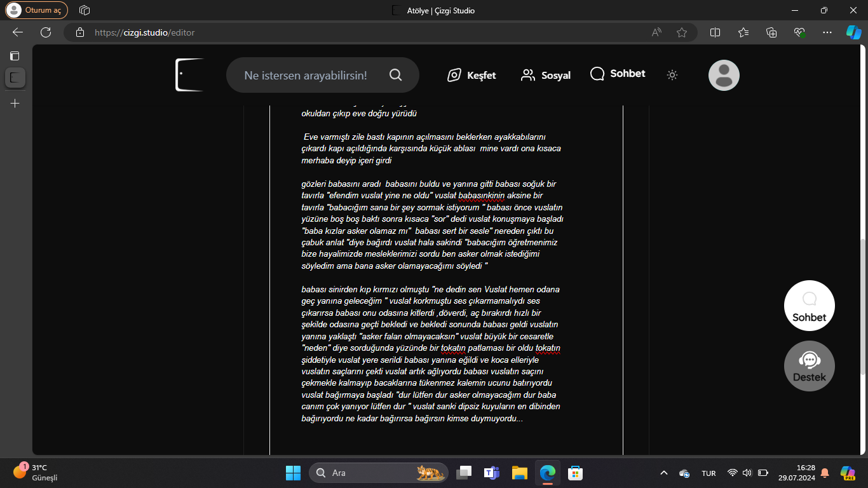Open the notifications bell icon
This screenshot has height=488, width=868.
[x=825, y=473]
